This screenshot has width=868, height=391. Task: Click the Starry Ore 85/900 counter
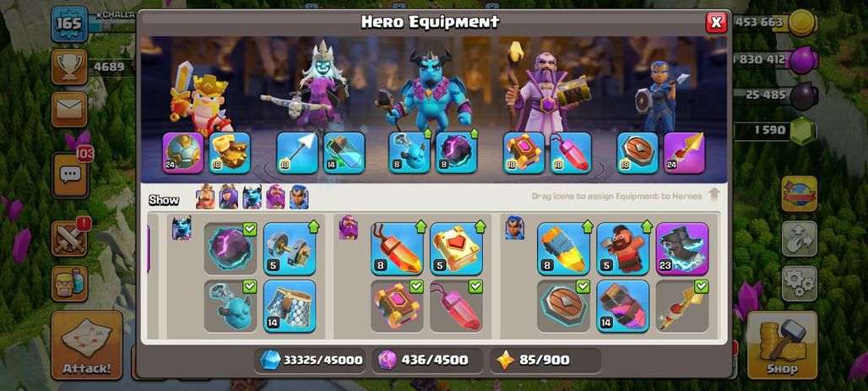coord(545,360)
